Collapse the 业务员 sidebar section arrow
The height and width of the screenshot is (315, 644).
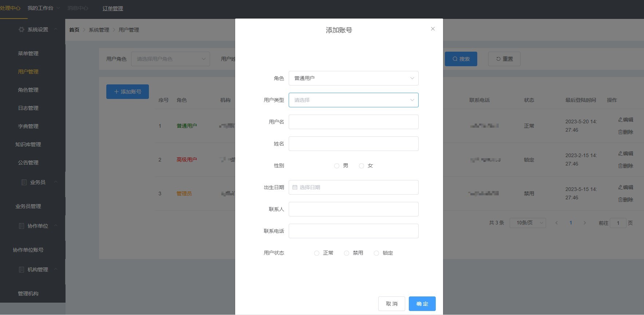coord(56,182)
